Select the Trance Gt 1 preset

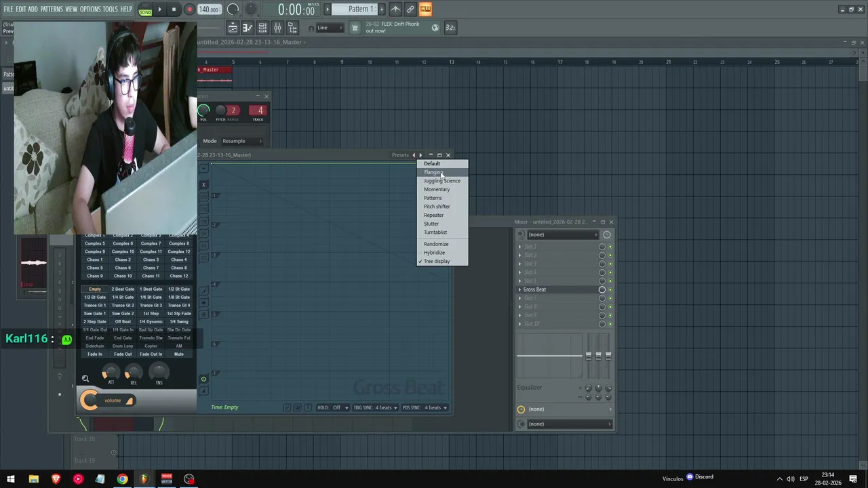tap(95, 306)
